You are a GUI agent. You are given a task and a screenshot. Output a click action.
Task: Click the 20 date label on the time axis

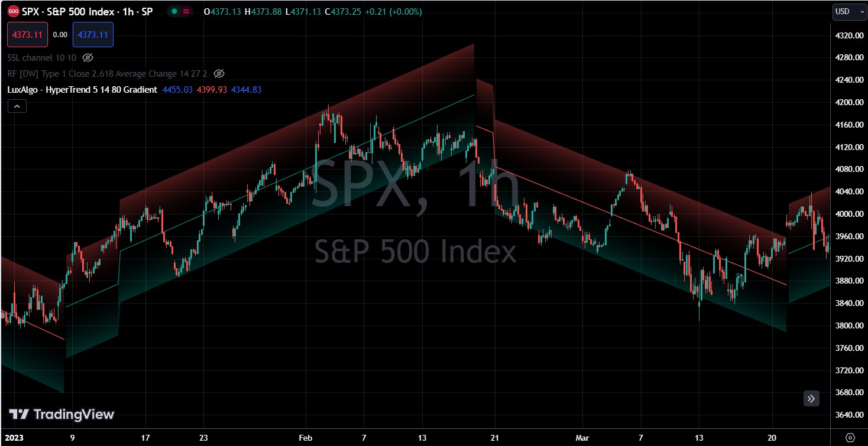click(773, 438)
